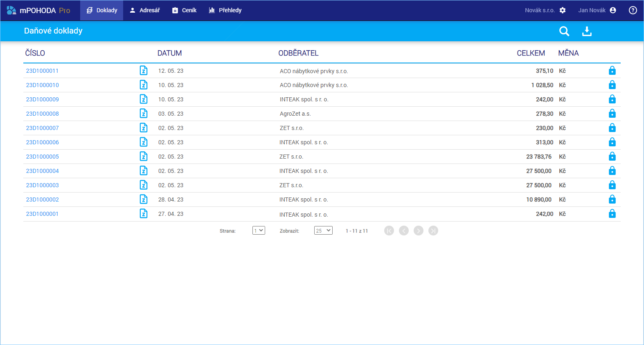Open the Novák s.r.o. settings gear
Image resolution: width=644 pixels, height=345 pixels.
pyautogui.click(x=563, y=10)
